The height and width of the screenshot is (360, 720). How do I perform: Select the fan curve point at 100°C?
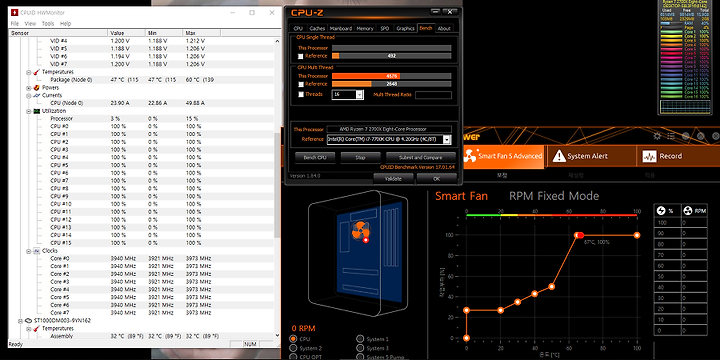pos(637,235)
